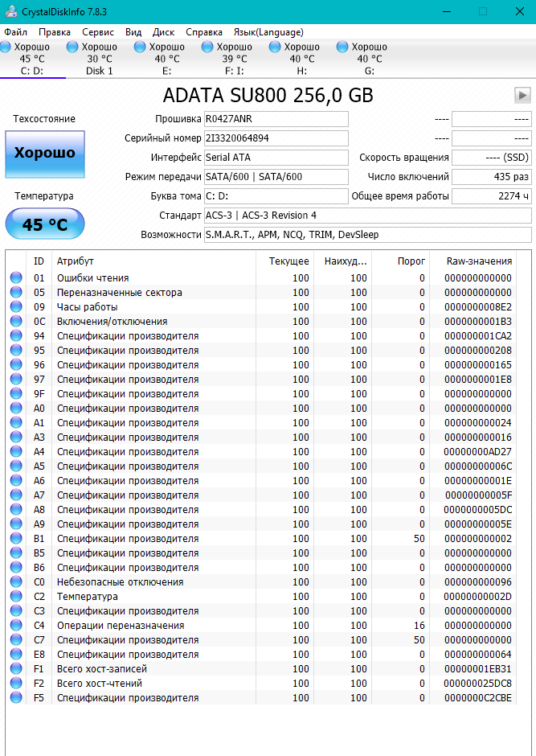Select the Температура attribute text
Image resolution: width=536 pixels, height=756 pixels.
[x=87, y=597]
